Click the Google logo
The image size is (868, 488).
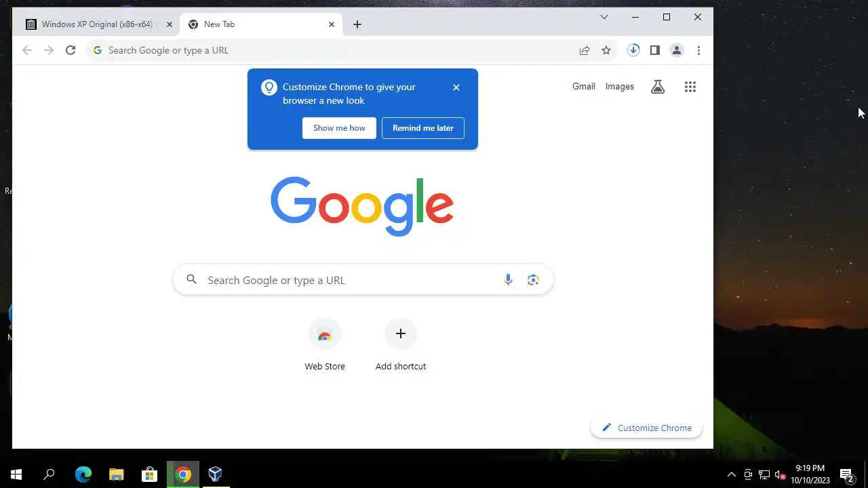[x=362, y=207]
